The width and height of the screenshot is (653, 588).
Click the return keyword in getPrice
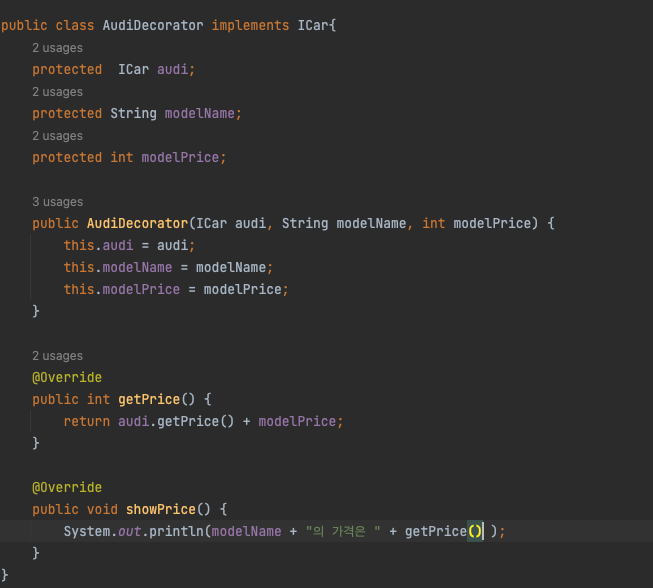tap(87, 421)
